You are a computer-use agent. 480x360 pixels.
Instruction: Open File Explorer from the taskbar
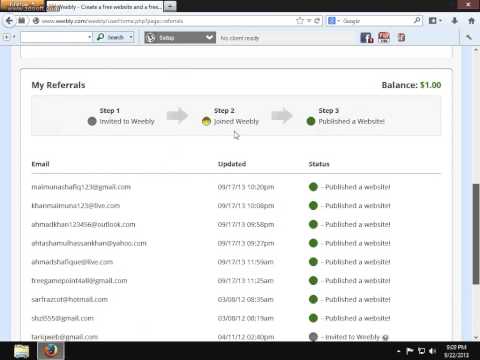(x=22, y=351)
